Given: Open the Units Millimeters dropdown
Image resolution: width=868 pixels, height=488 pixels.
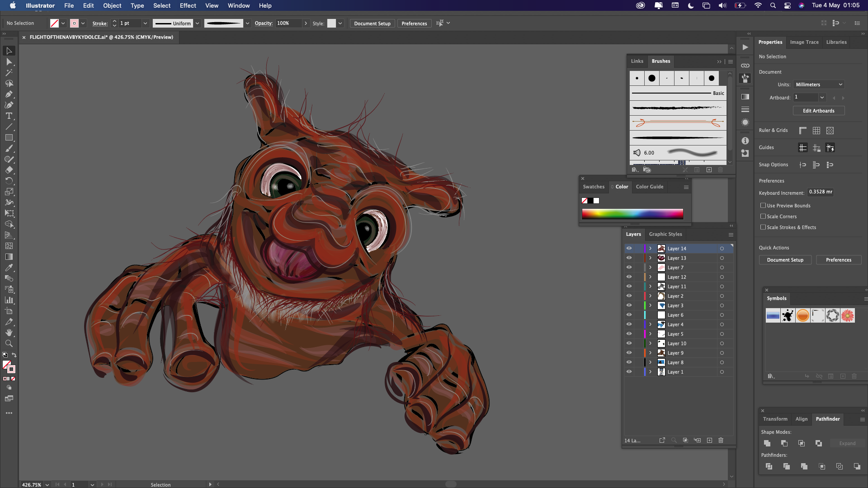Looking at the screenshot, I should tap(819, 84).
